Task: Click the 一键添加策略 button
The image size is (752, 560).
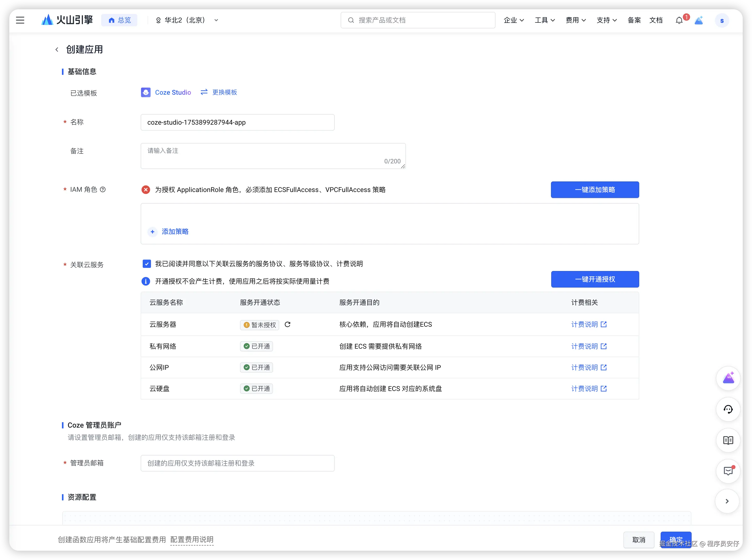Action: (595, 190)
